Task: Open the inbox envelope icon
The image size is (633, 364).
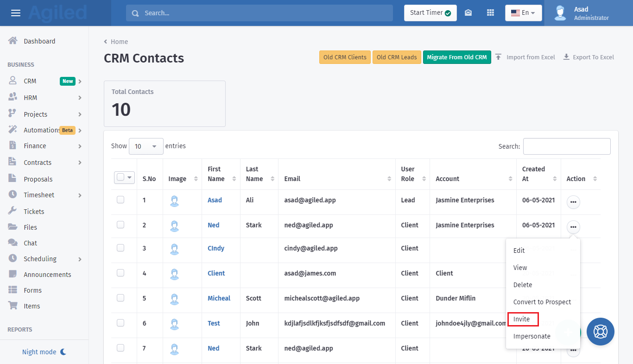Action: click(x=468, y=13)
